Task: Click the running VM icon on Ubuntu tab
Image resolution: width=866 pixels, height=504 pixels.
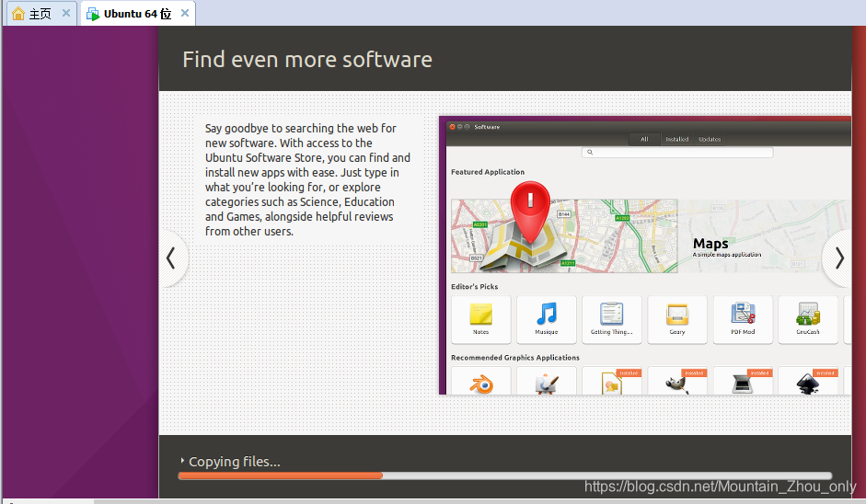Action: 93,14
